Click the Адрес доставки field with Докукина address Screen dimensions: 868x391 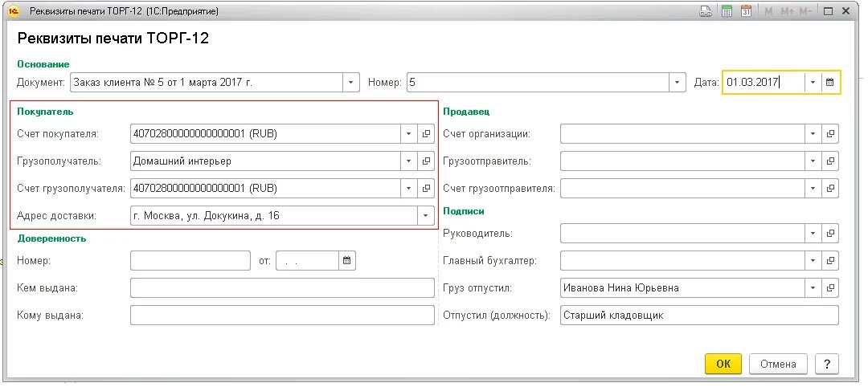(274, 216)
